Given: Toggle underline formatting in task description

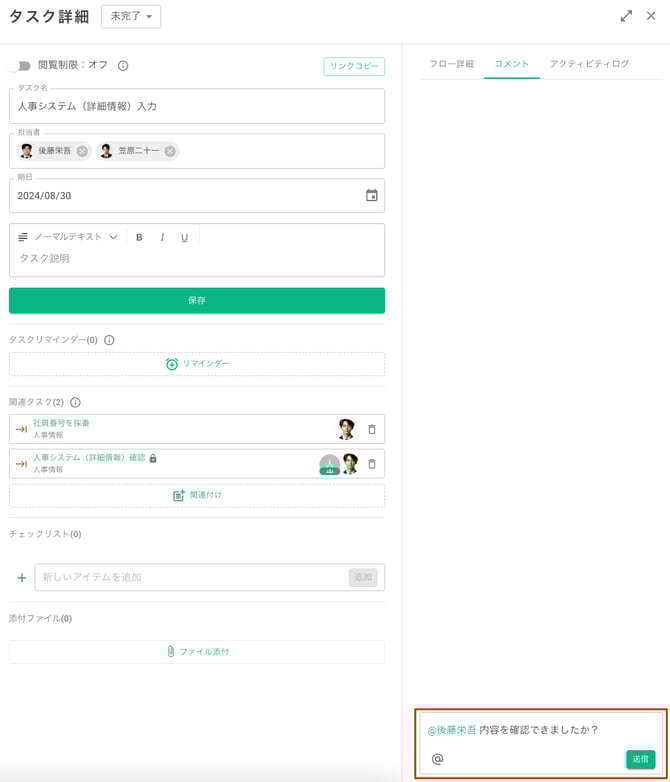Looking at the screenshot, I should pos(184,237).
